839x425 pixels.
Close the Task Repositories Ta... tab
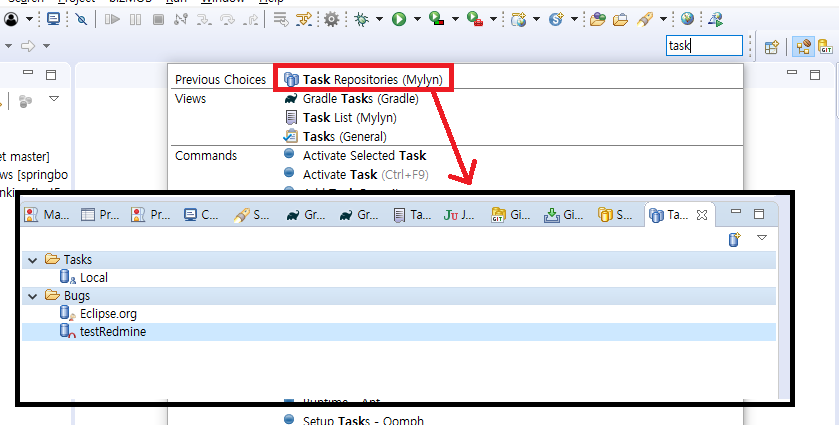tap(702, 215)
